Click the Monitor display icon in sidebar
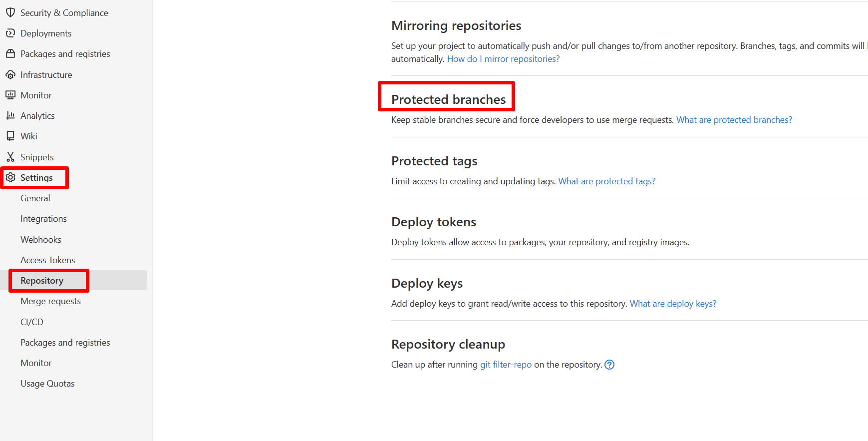Screen dimensions: 868x441 (10, 95)
